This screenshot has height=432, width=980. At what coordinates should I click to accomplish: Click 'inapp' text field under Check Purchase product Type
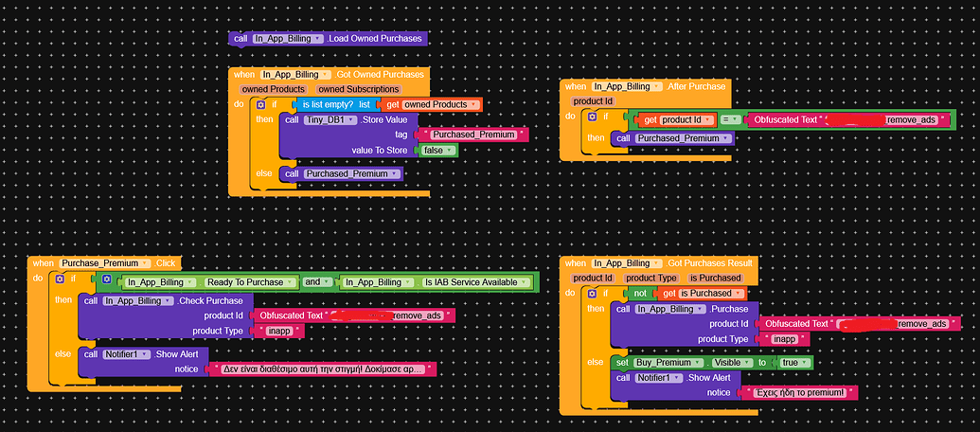277,331
